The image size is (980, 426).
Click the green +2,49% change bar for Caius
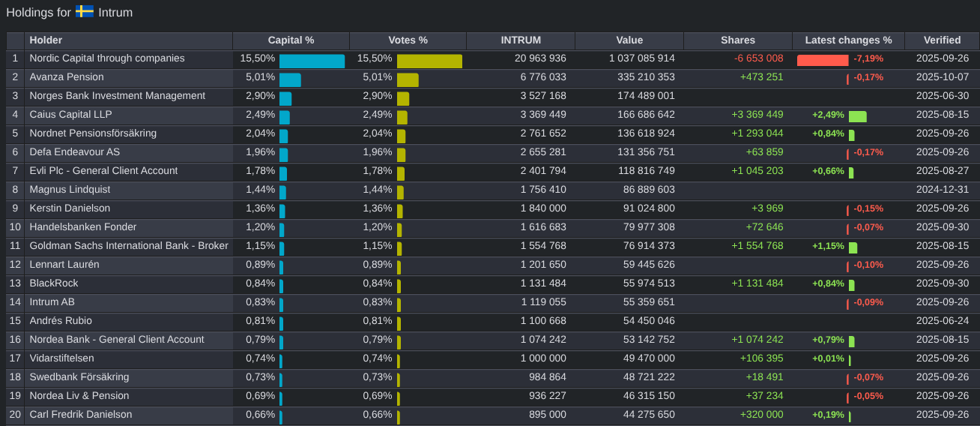point(858,116)
